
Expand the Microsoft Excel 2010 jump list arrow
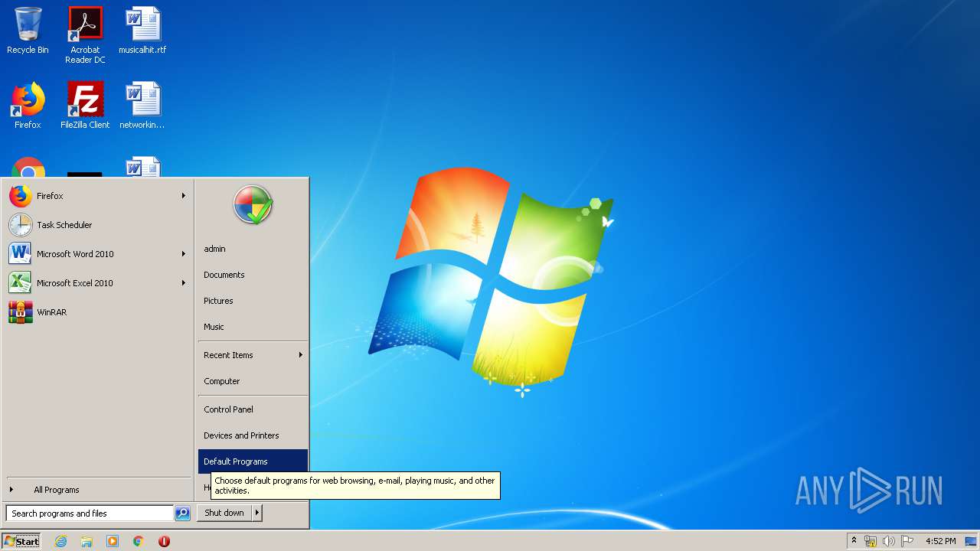click(x=184, y=283)
